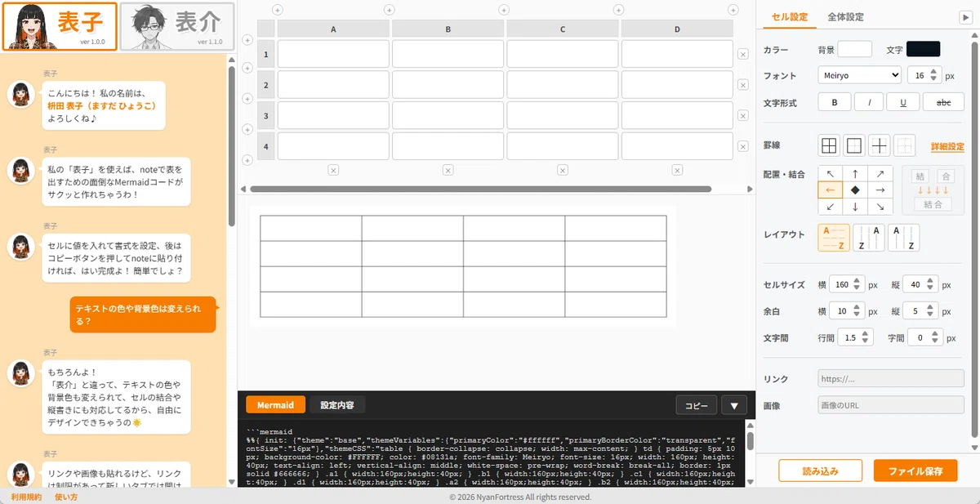Add a column after column D

(733, 10)
